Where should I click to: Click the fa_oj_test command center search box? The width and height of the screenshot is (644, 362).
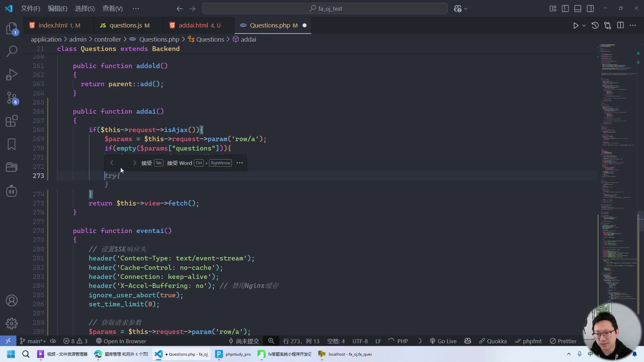(x=325, y=9)
